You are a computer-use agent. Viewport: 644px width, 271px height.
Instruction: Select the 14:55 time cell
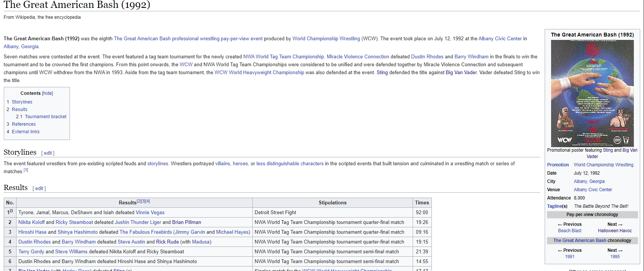point(422,262)
